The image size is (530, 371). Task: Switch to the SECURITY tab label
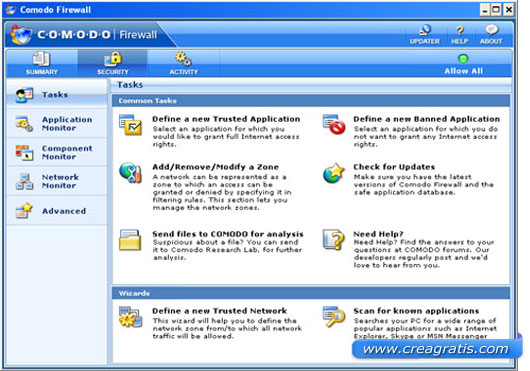point(113,72)
